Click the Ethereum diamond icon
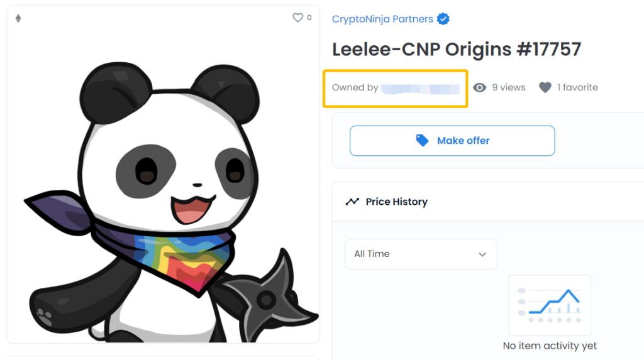 tap(18, 18)
